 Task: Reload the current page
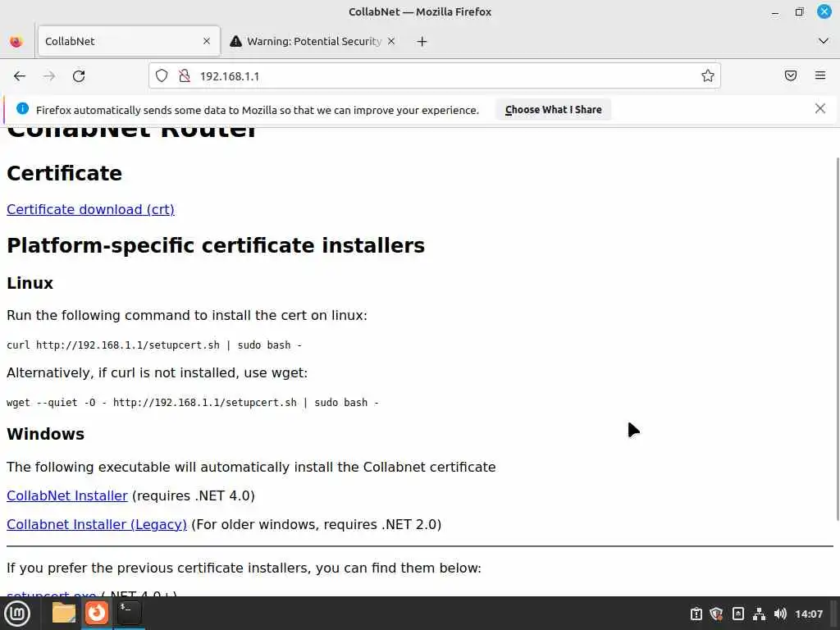79,76
